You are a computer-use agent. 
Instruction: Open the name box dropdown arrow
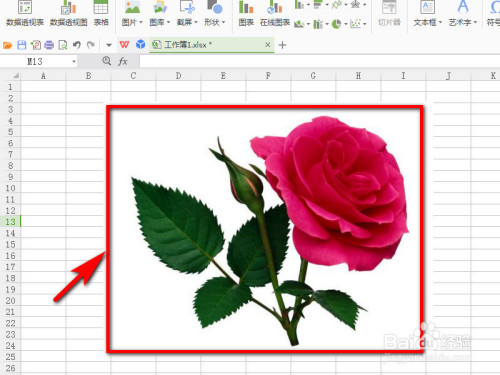74,62
